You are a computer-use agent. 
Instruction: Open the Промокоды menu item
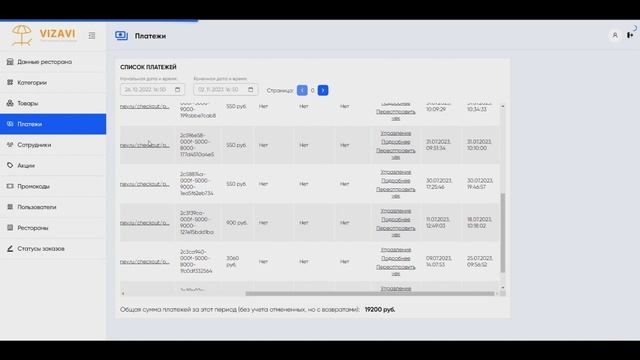click(53, 186)
